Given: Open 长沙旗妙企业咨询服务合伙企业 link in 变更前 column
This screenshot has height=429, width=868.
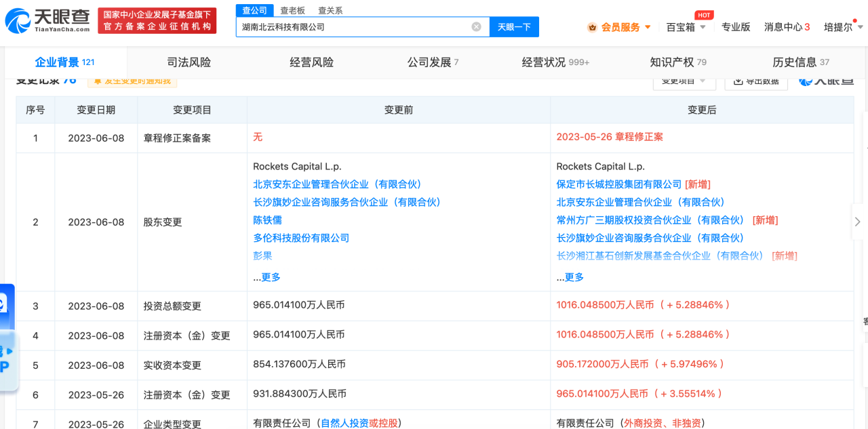Looking at the screenshot, I should [x=347, y=202].
